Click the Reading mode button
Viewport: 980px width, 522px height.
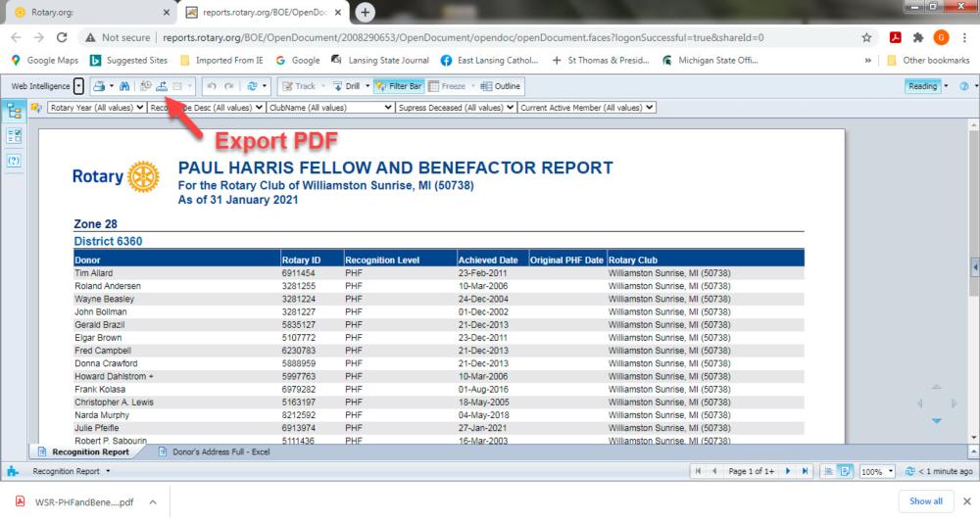(x=922, y=86)
